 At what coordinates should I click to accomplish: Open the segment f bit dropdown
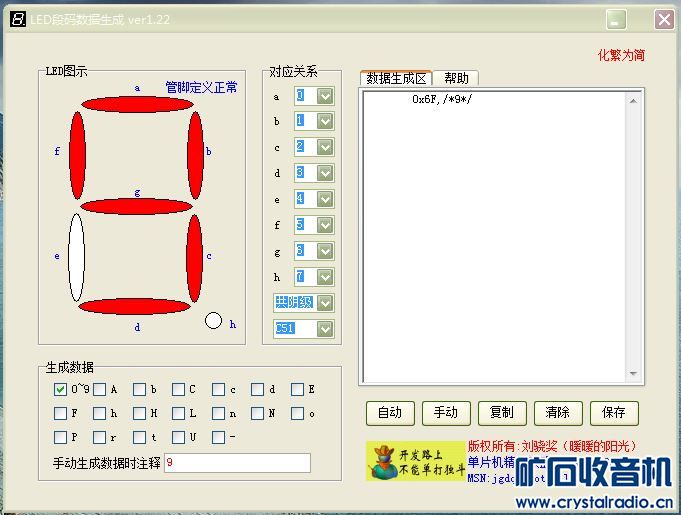[325, 225]
